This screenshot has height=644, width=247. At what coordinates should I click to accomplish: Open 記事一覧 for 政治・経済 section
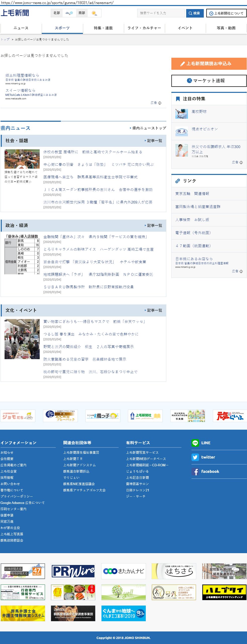154,226
